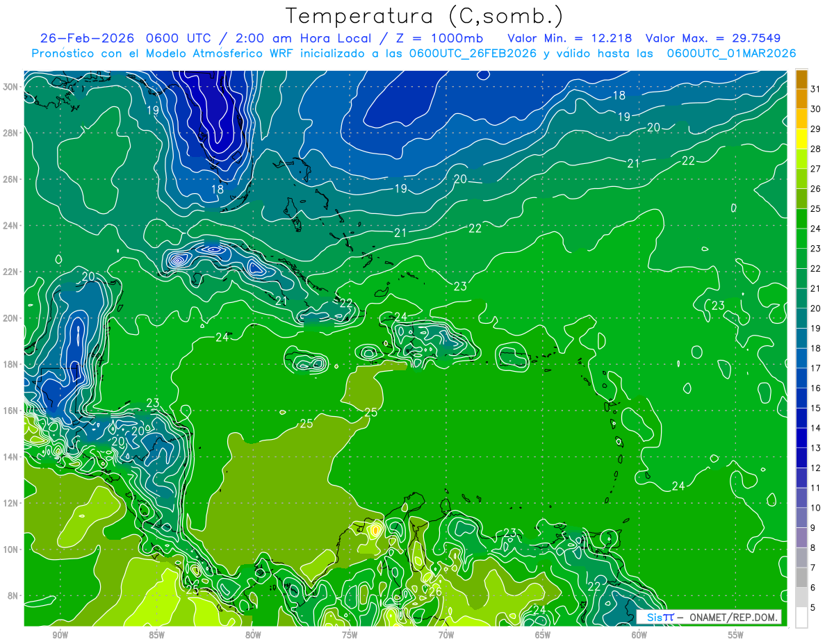Screen dimensions: 834x644
Task: Click the "24N" latitude axis label
Action: [x=10, y=226]
